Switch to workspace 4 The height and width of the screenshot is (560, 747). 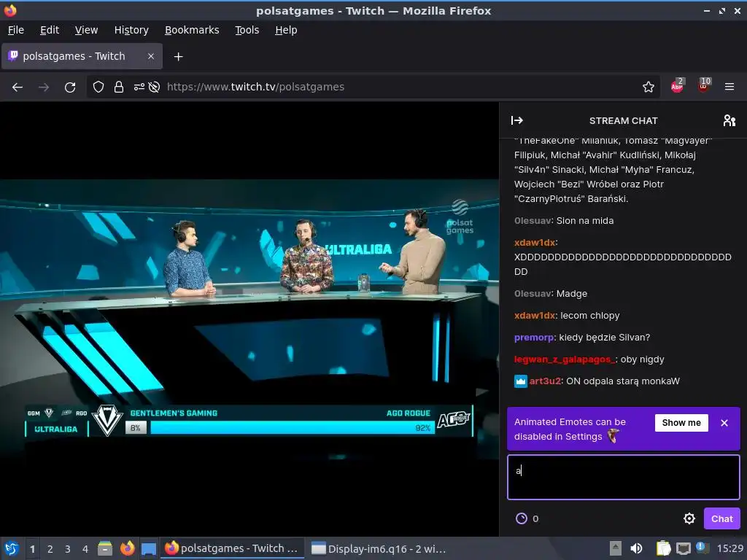85,548
